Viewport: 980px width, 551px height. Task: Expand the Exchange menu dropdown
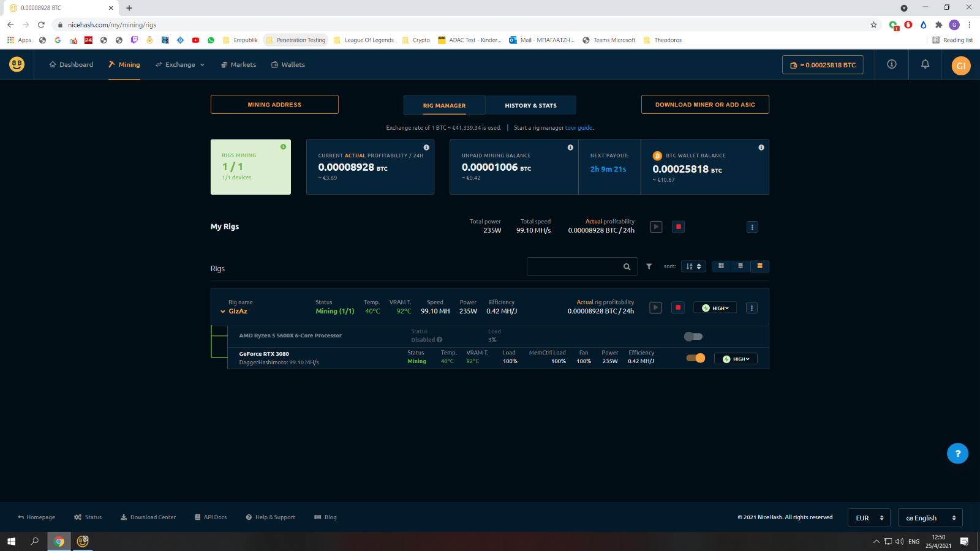coord(180,65)
